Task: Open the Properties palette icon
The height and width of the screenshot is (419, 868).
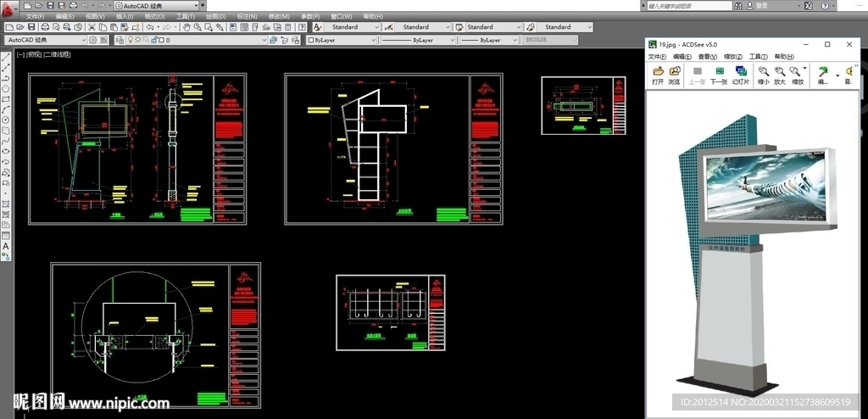Action: (x=233, y=26)
